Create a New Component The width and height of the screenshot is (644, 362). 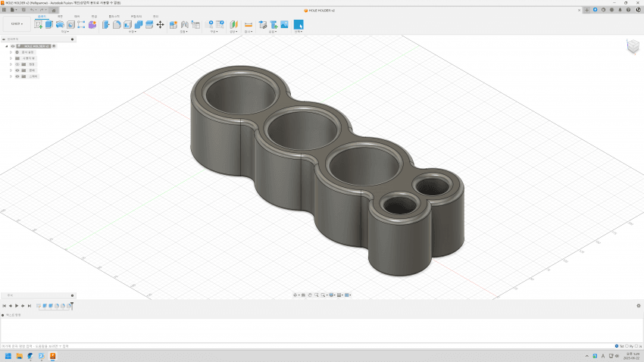click(x=174, y=25)
